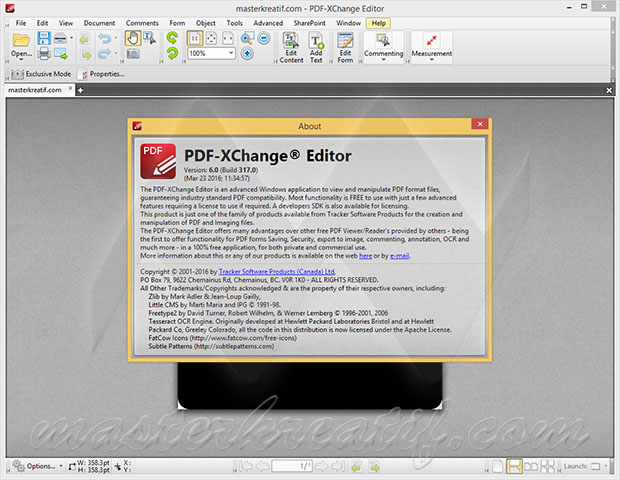Open the Redo history dropdown arrow
Image resolution: width=620 pixels, height=480 pixels.
116,53
